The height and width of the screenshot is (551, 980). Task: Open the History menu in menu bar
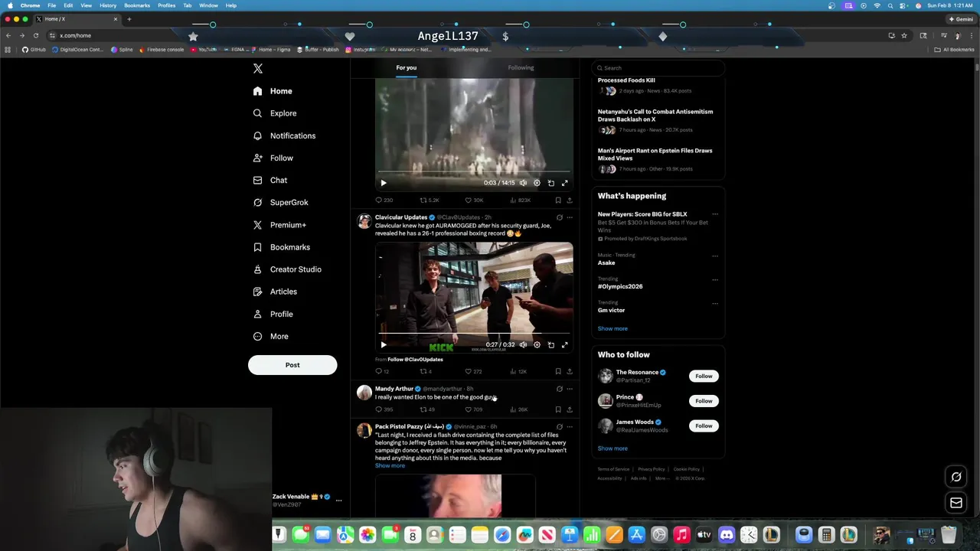pos(108,5)
